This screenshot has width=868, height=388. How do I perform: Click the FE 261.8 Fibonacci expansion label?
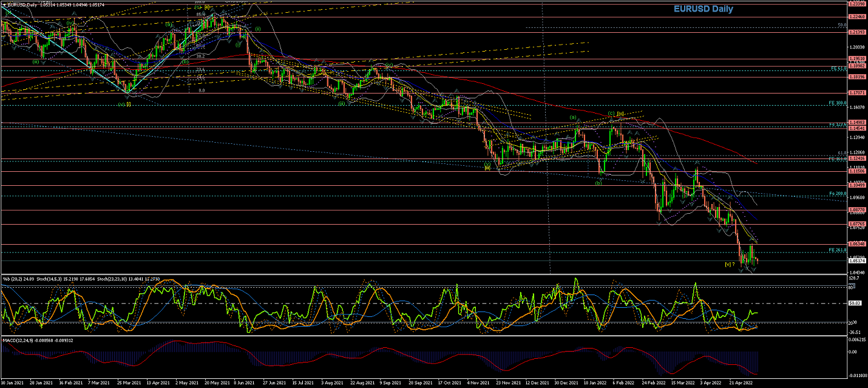tap(837, 250)
